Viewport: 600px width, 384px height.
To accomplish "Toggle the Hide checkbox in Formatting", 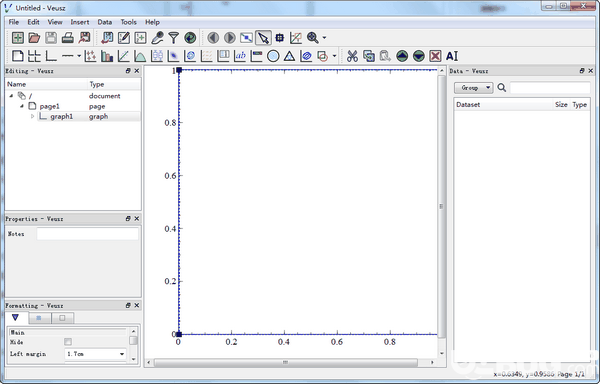I will [x=68, y=342].
